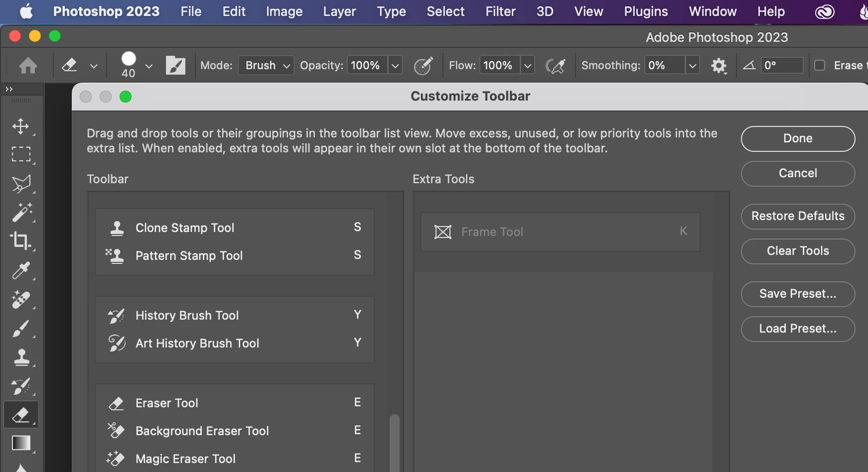Click the Toolbar list vertical scrollbar
868x472 pixels.
pyautogui.click(x=395, y=443)
